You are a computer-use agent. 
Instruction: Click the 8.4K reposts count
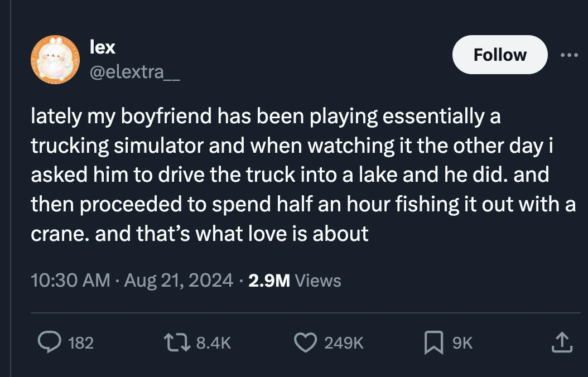pos(214,343)
